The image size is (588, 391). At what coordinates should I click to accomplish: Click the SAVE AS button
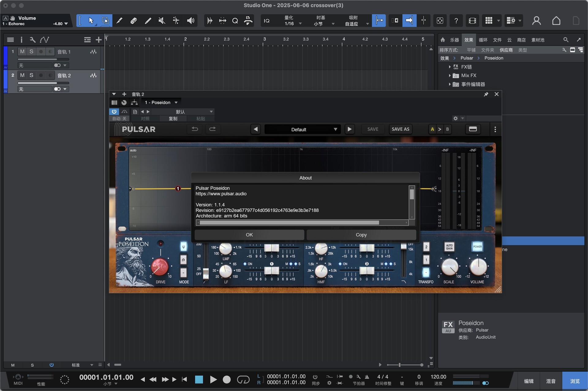(400, 129)
